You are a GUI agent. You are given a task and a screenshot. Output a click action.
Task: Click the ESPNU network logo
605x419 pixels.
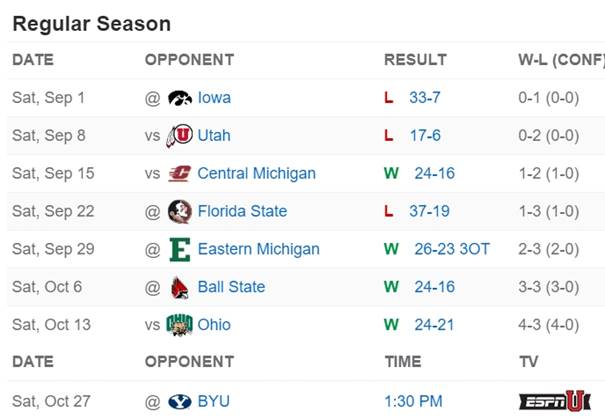pos(556,401)
